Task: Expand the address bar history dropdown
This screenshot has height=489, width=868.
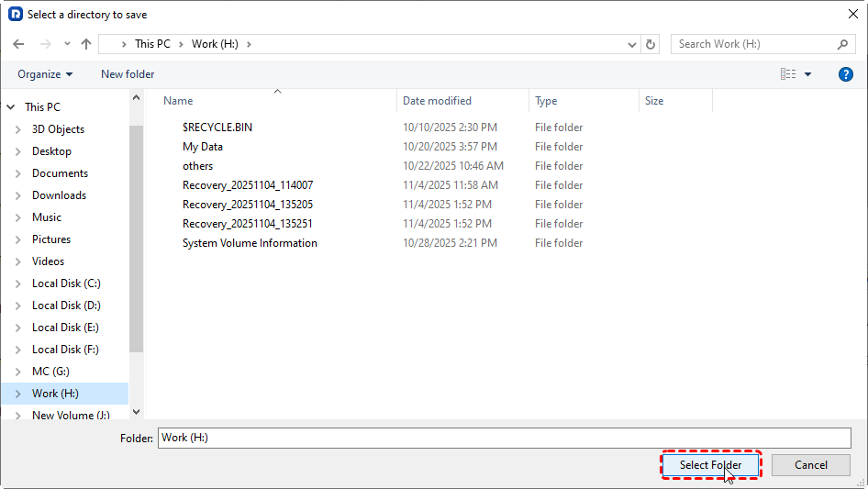Action: (632, 44)
